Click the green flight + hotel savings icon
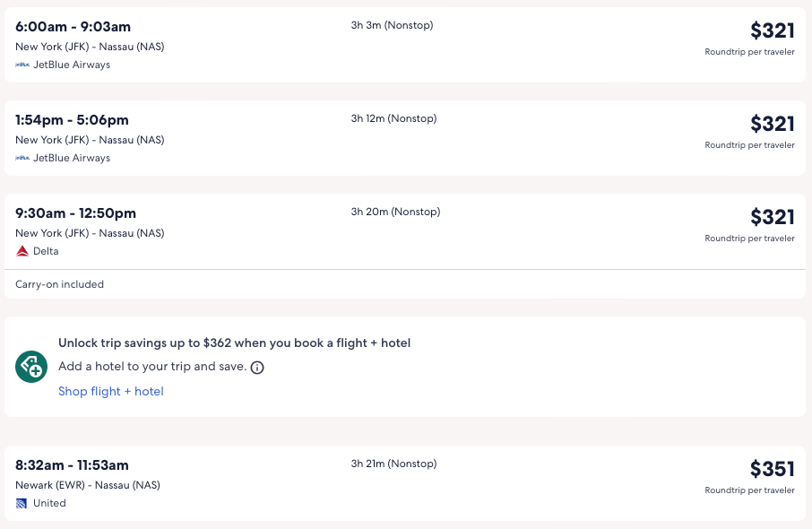The height and width of the screenshot is (529, 812). click(x=31, y=366)
